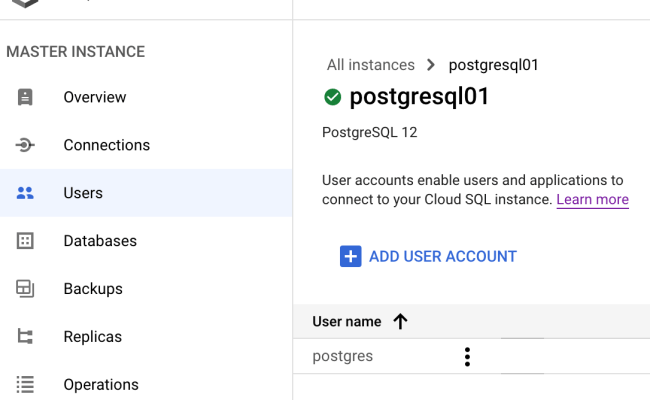Image resolution: width=650 pixels, height=400 pixels.
Task: Click the postgresql01 instance heading
Action: point(420,97)
